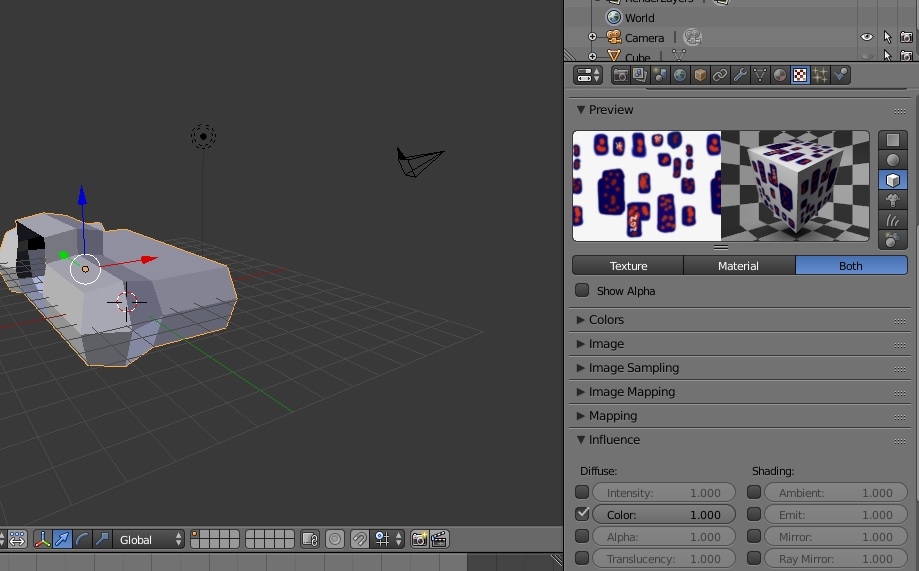Click the Color influence value slider
Screen dimensions: 919x571
(x=664, y=515)
